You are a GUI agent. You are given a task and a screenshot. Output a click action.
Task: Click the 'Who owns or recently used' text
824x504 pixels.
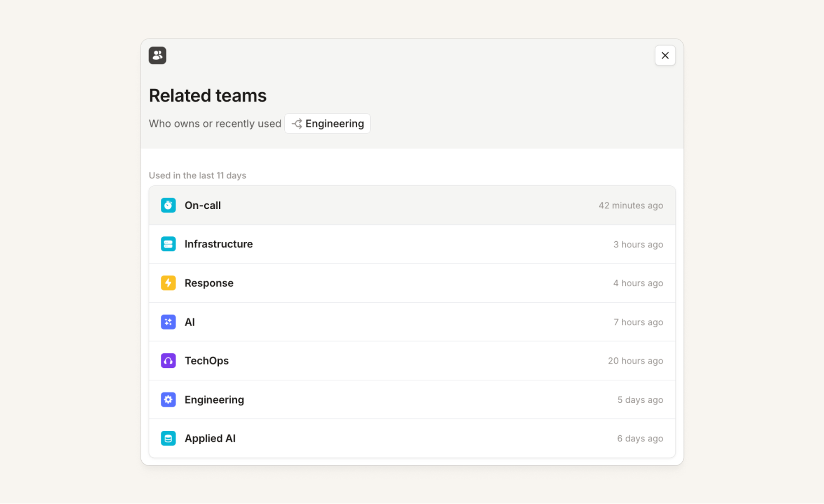tap(215, 124)
